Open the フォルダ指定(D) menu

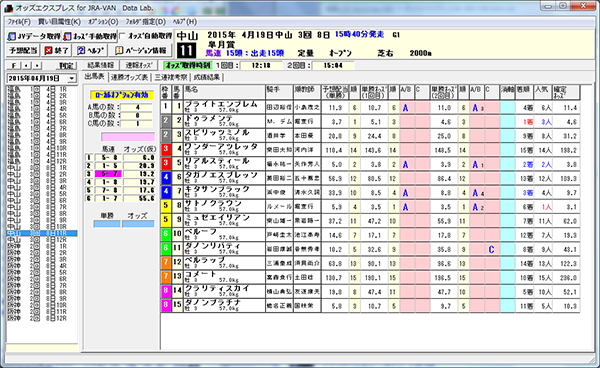[x=145, y=22]
